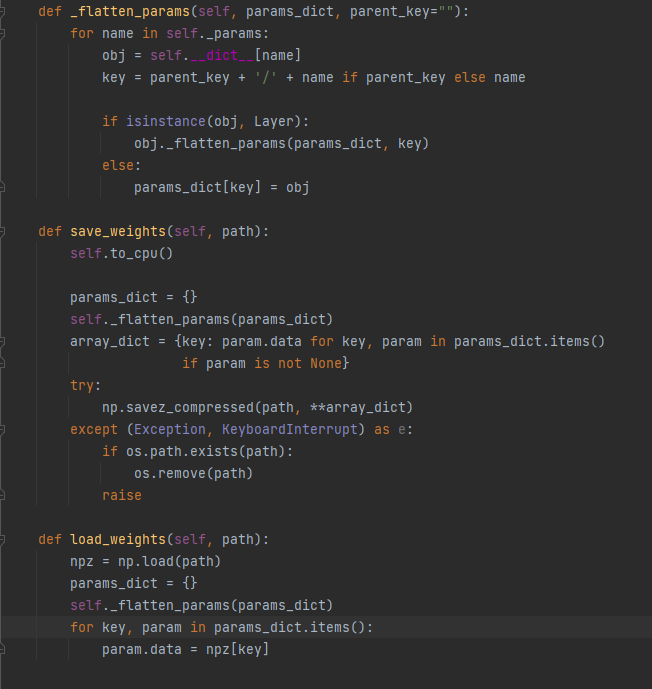Collapse the 'for name in self._params' fold marker
The image size is (652, 689).
point(2,33)
